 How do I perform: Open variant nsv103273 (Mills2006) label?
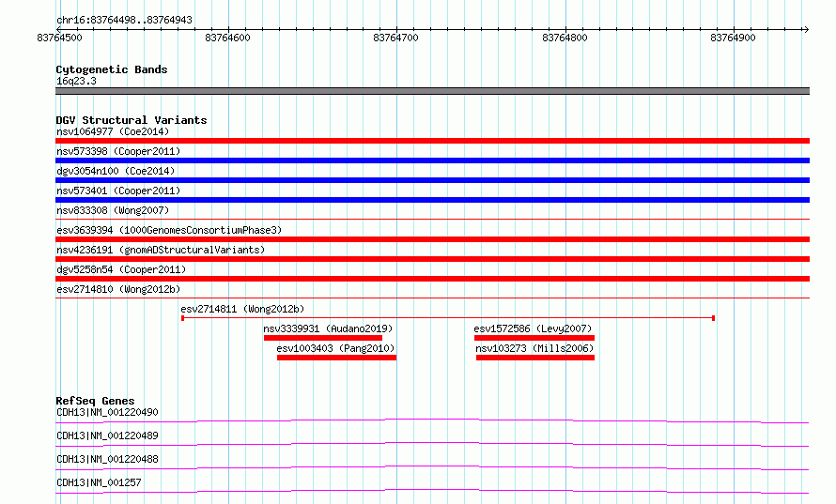[x=534, y=348]
